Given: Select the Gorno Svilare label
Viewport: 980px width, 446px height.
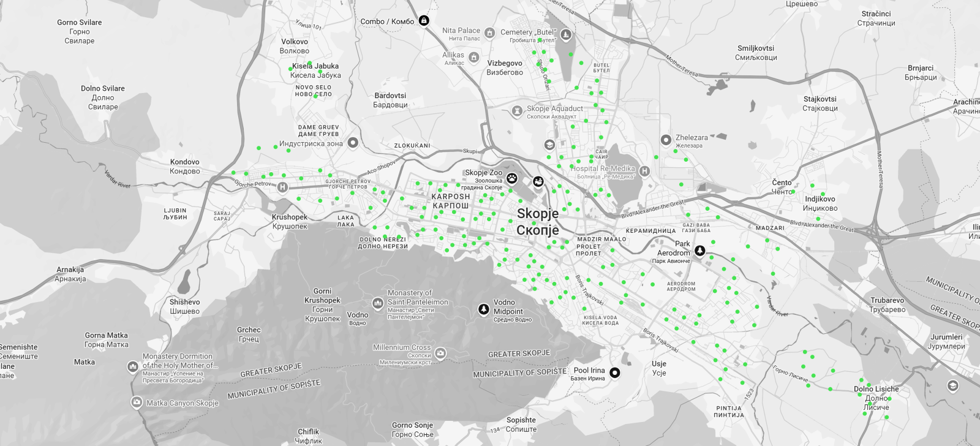Looking at the screenshot, I should click(x=80, y=31).
